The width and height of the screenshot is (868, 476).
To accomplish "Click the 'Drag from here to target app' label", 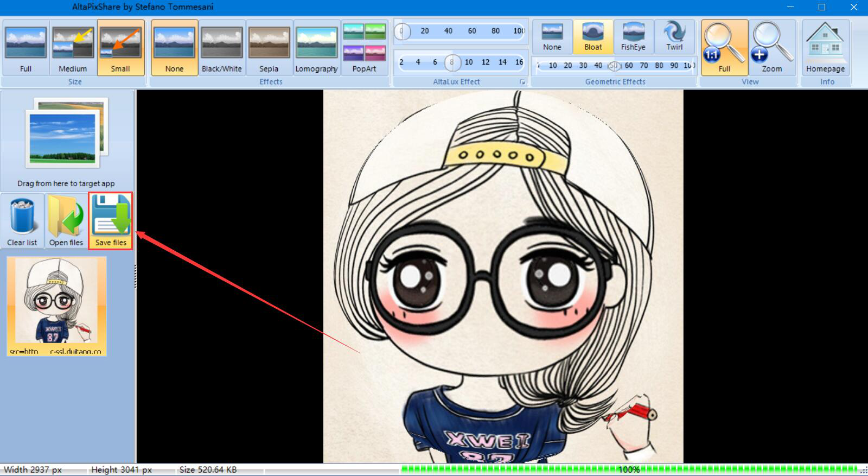I will (x=66, y=183).
